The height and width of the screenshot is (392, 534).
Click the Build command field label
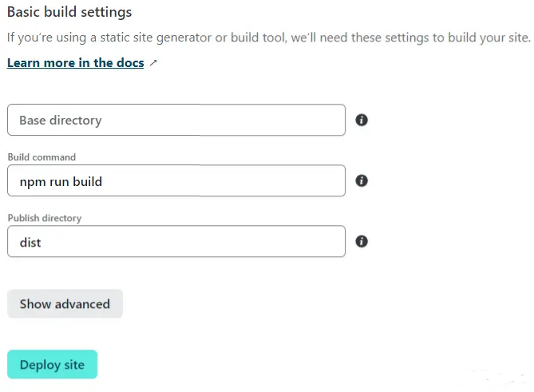pos(42,157)
